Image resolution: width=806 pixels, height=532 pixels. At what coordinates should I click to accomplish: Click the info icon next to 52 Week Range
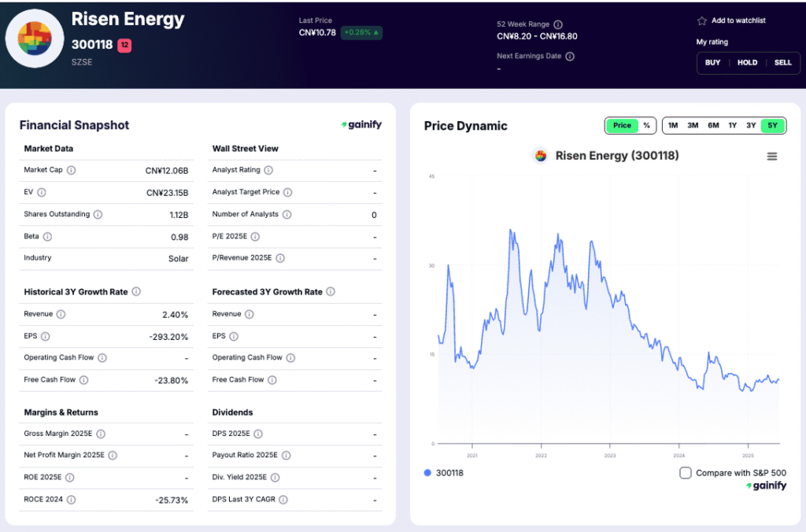559,24
